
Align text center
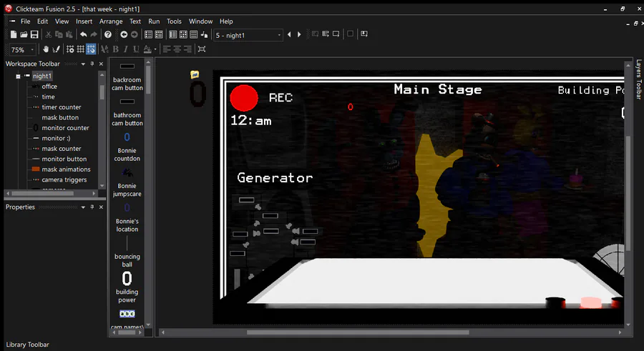click(177, 49)
